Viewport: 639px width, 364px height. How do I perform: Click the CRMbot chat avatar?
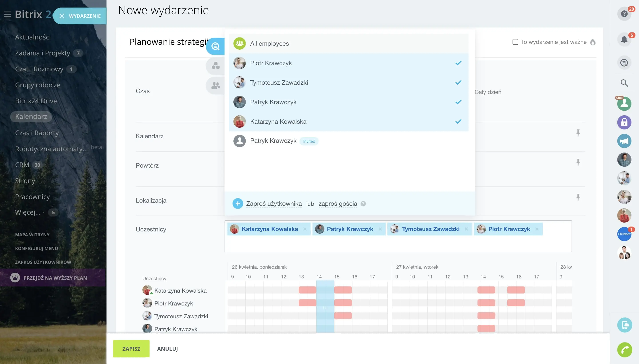tap(624, 234)
